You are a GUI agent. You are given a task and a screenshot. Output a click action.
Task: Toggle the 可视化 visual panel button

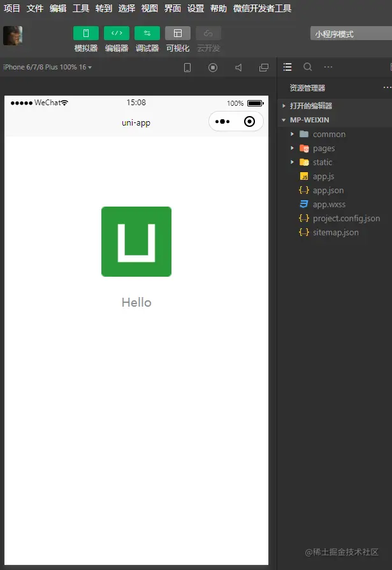pyautogui.click(x=178, y=33)
